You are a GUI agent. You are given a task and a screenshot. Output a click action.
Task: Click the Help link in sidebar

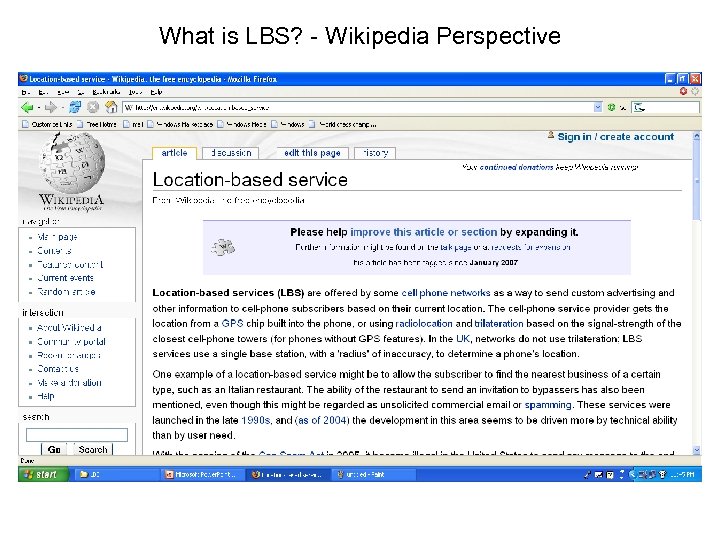[45, 396]
